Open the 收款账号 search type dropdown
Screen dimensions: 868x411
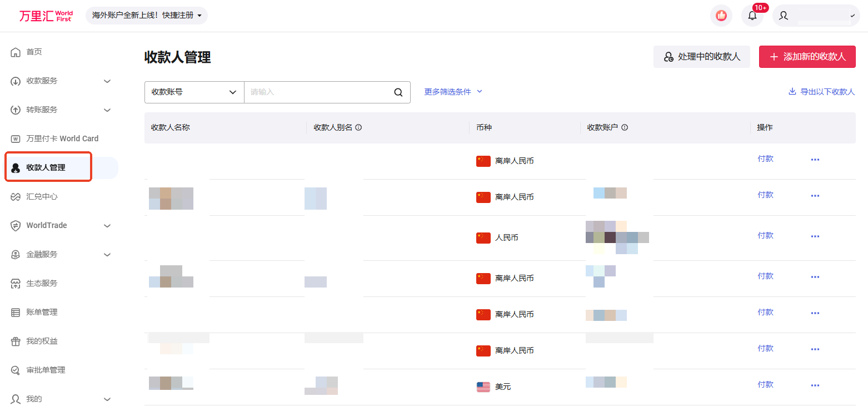[194, 92]
